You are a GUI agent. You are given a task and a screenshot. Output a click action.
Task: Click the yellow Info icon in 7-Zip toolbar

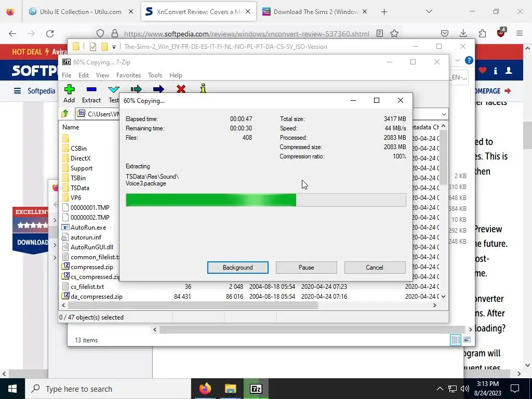(x=203, y=88)
